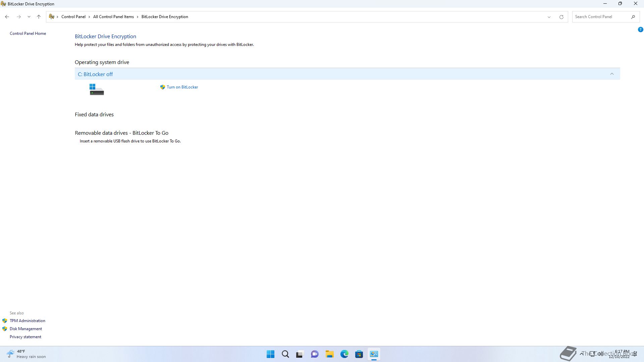Image resolution: width=644 pixels, height=362 pixels.
Task: Show hidden system tray icons
Action: pyautogui.click(x=581, y=354)
